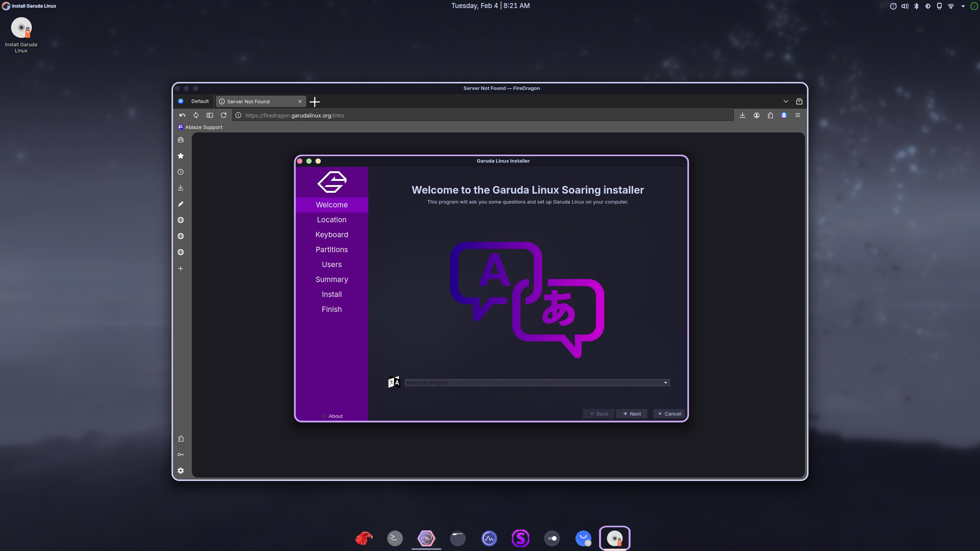This screenshot has height=551, width=980.
Task: Open the removable device tray icon
Action: click(x=939, y=6)
